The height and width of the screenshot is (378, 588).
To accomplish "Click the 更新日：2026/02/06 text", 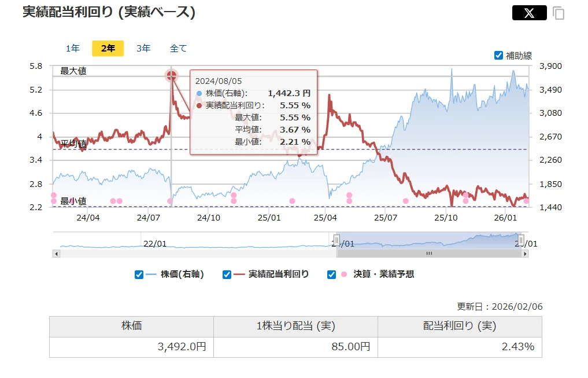I will tap(500, 307).
